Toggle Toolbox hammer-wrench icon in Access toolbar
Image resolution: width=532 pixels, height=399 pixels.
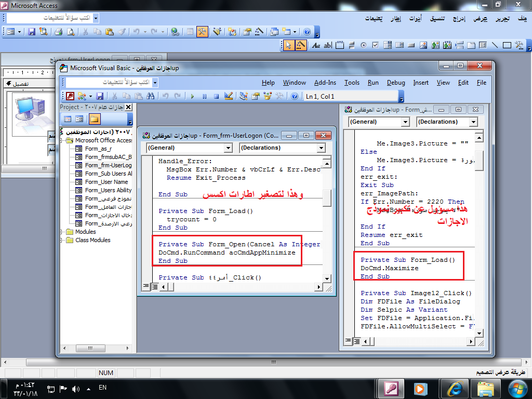click(x=202, y=32)
